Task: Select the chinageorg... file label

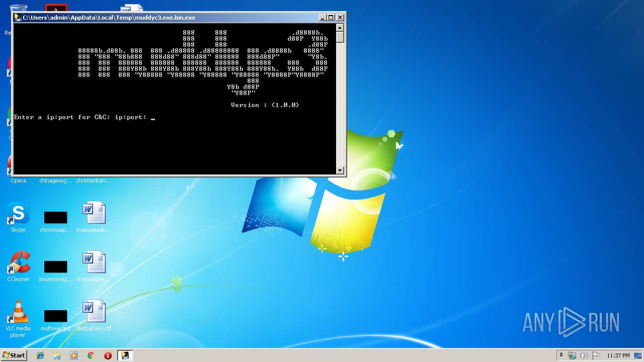Action: point(55,181)
